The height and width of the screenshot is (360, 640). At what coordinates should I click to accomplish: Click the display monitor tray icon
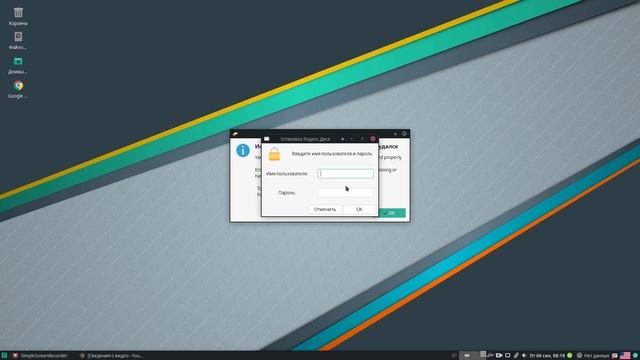click(508, 356)
